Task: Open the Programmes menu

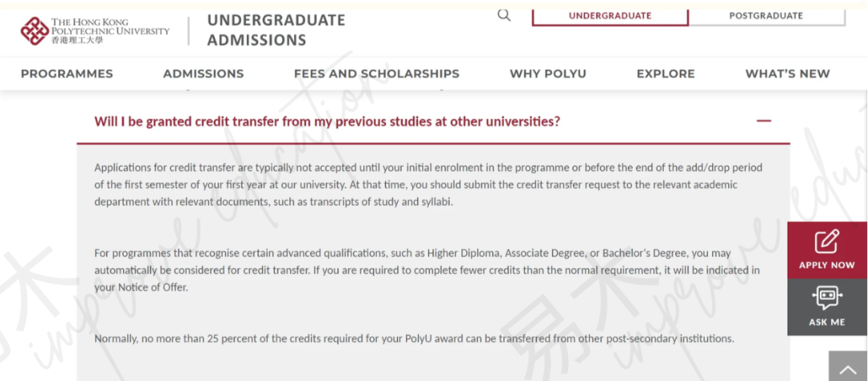Action: point(67,74)
